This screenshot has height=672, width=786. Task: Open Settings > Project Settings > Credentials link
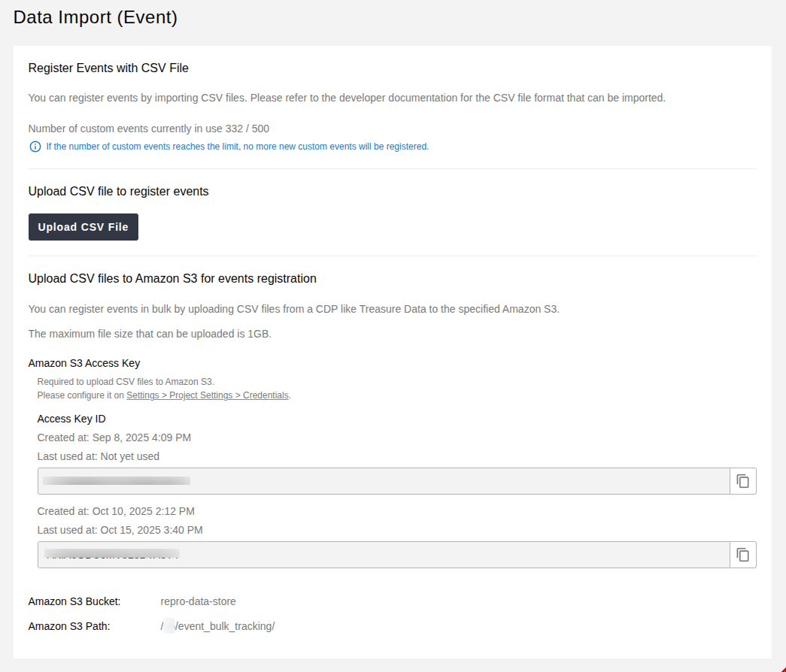(x=208, y=395)
